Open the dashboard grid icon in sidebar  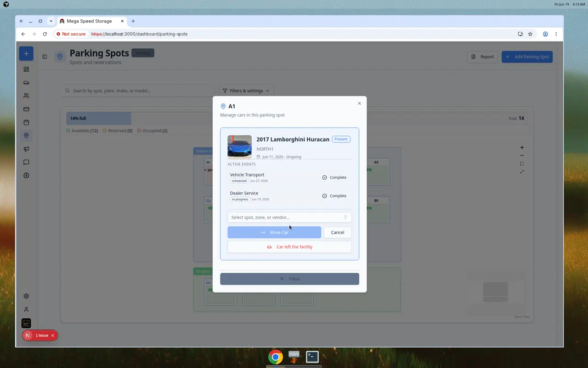pos(26,69)
